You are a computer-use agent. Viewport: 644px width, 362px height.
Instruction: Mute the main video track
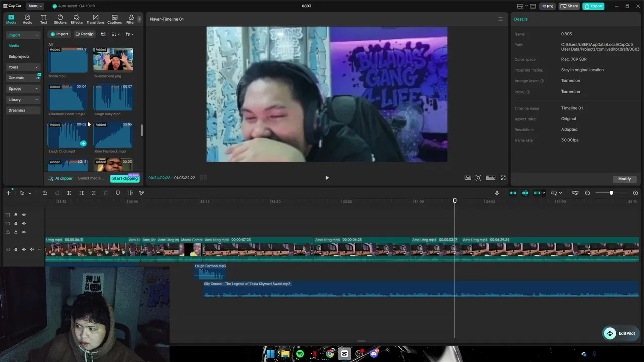32,249
